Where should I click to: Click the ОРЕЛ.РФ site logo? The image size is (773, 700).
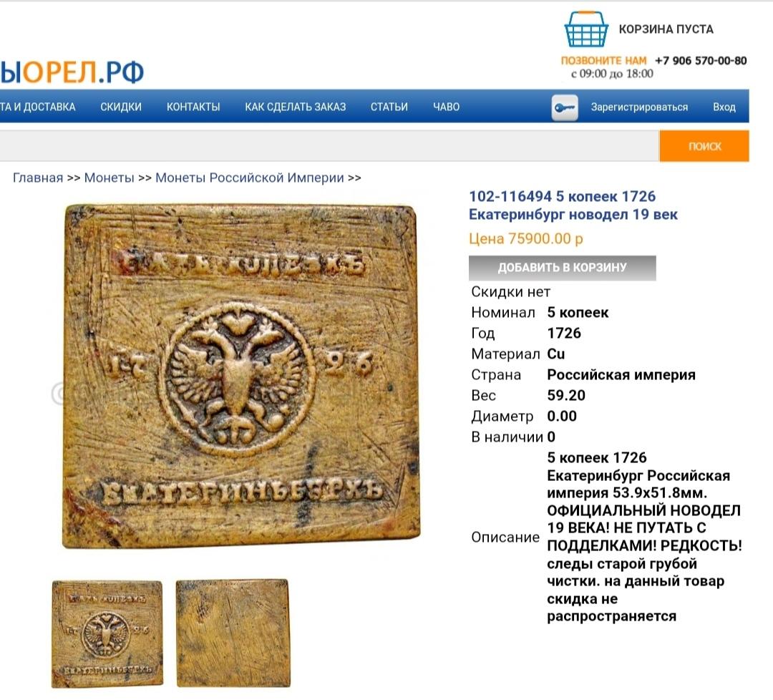(x=72, y=72)
